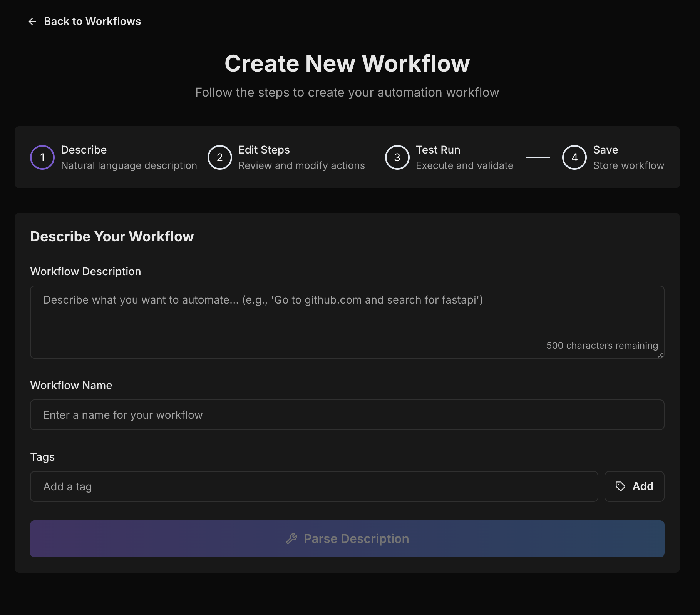Image resolution: width=700 pixels, height=615 pixels.
Task: Click the wrench icon on Parse Description
Action: tap(292, 539)
